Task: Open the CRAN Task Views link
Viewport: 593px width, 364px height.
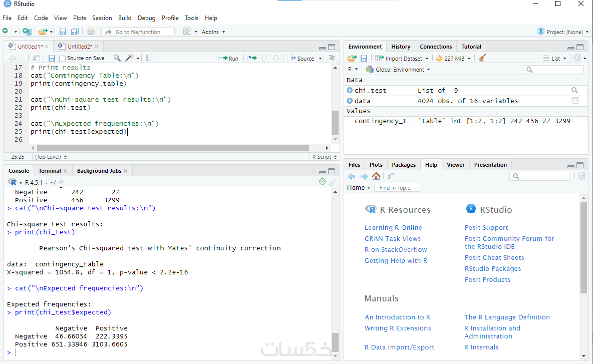Action: pos(392,238)
